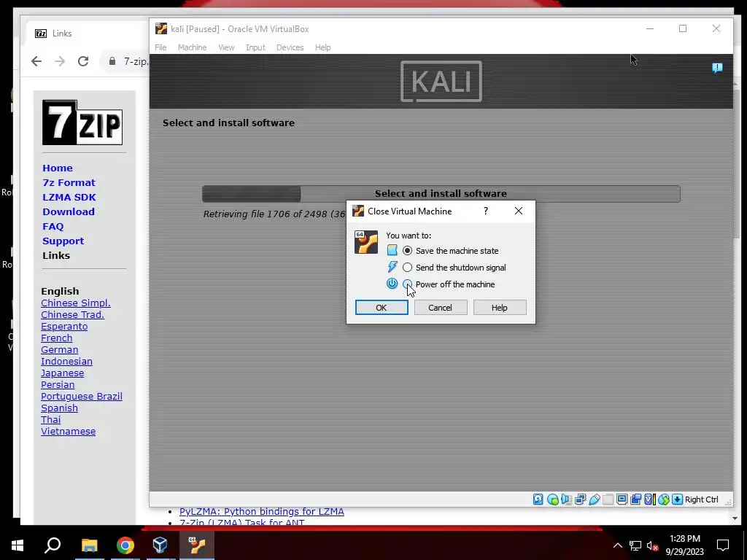The image size is (747, 560).
Task: Switch to Chrome in the taskbar
Action: [x=125, y=545]
